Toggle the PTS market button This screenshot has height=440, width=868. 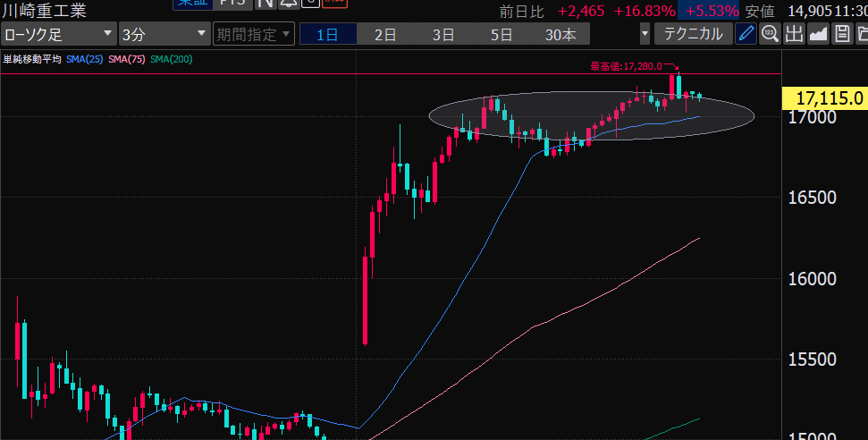(x=230, y=3)
